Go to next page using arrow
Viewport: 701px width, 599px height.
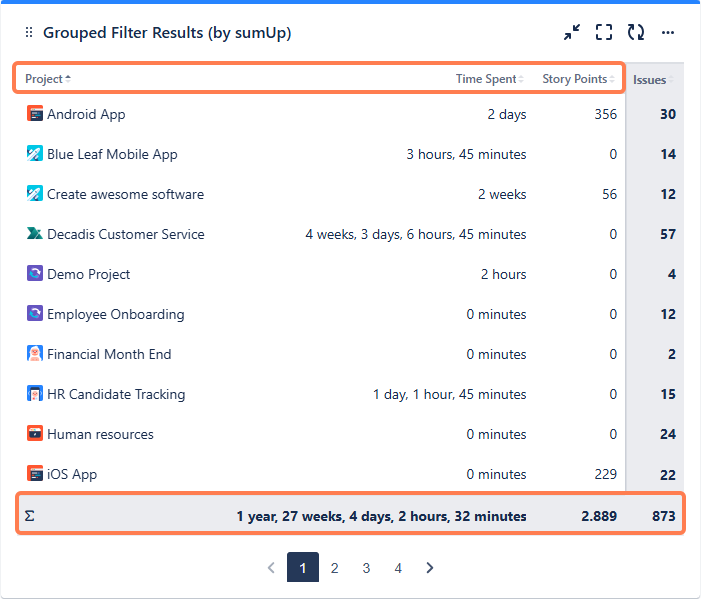point(430,568)
